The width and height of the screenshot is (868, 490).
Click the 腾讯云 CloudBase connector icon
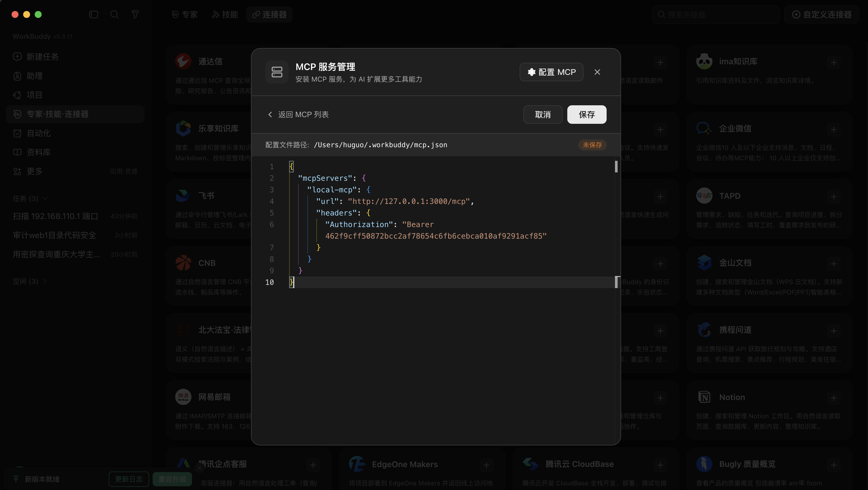(530, 464)
